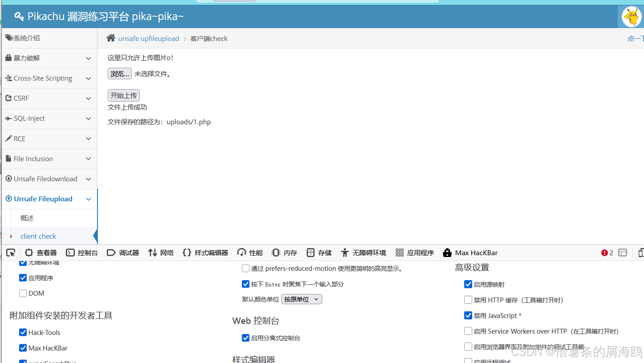This screenshot has height=363, width=644.
Task: Toggle 启用源映射 checkbox
Action: click(x=468, y=284)
